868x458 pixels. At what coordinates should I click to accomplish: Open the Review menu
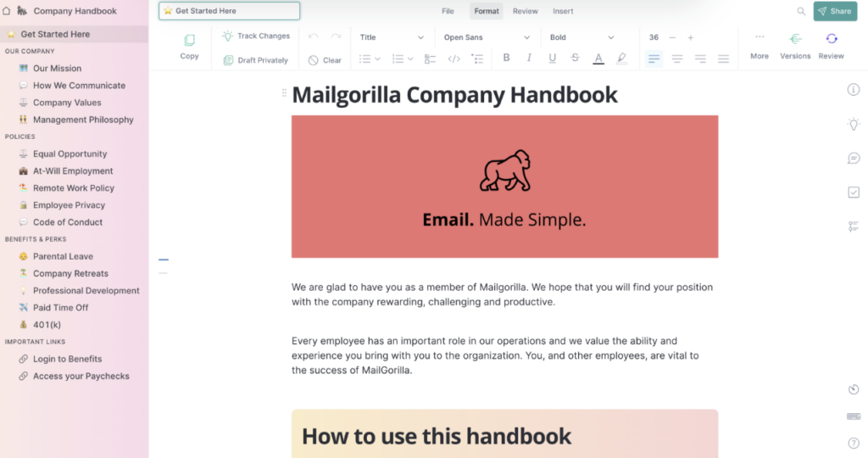click(526, 11)
